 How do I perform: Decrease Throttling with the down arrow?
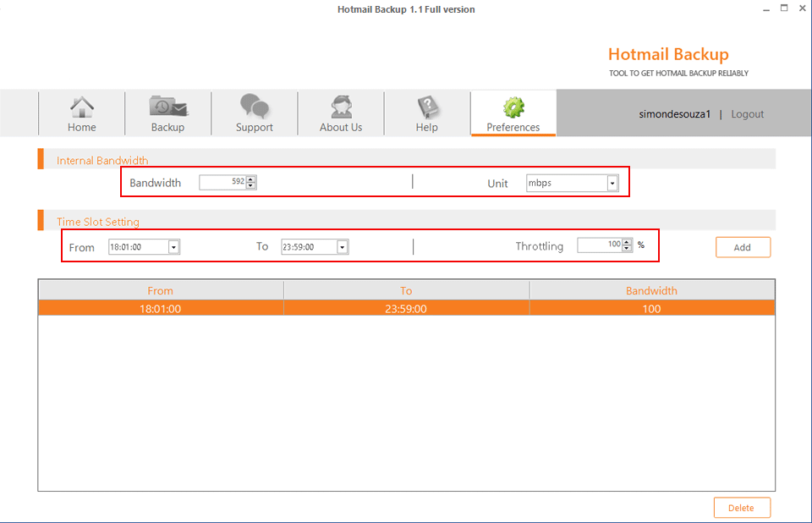[x=627, y=248]
